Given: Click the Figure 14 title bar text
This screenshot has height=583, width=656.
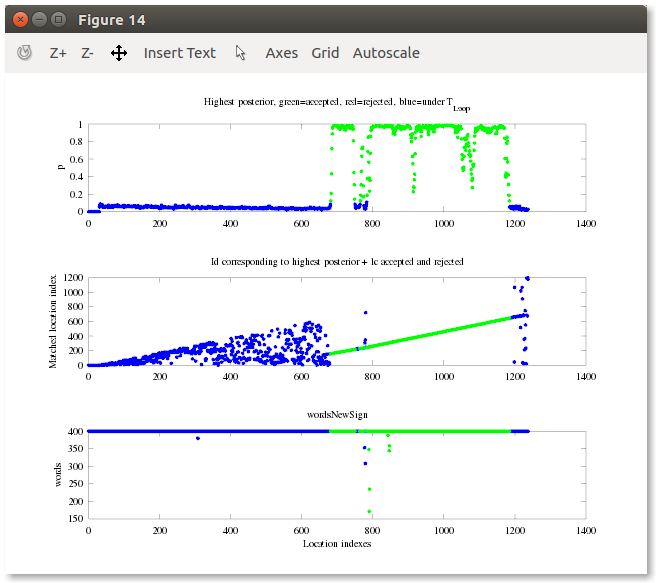Looking at the screenshot, I should (113, 19).
